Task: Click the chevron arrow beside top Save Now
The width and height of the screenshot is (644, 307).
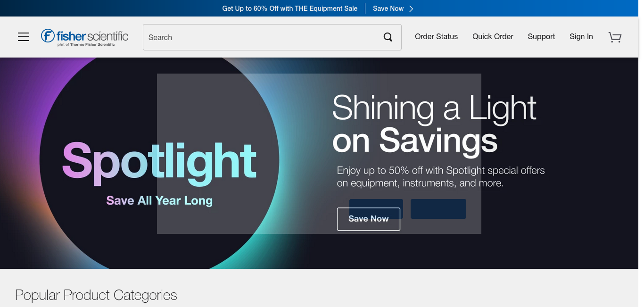Action: [411, 8]
